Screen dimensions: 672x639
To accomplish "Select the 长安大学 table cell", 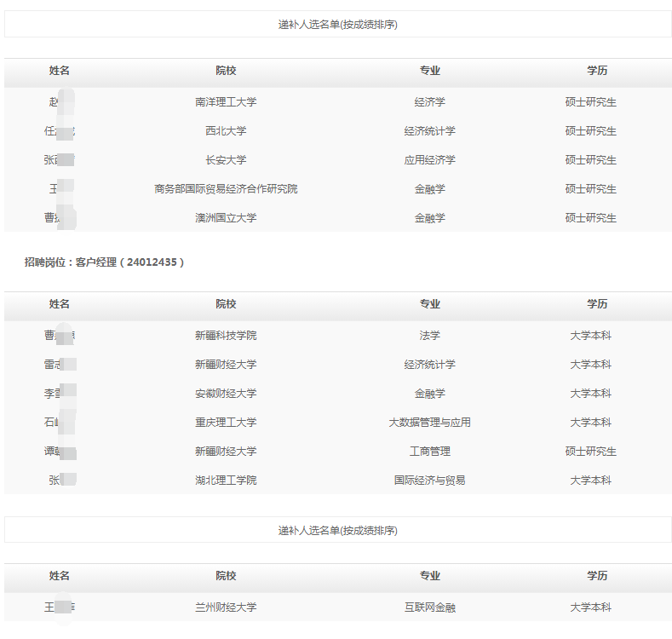I will point(226,160).
